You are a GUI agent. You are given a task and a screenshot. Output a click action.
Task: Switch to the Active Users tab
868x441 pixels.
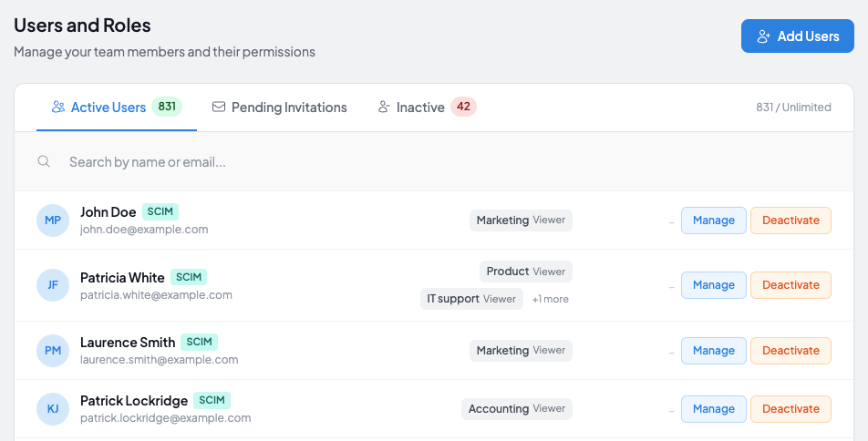[117, 107]
